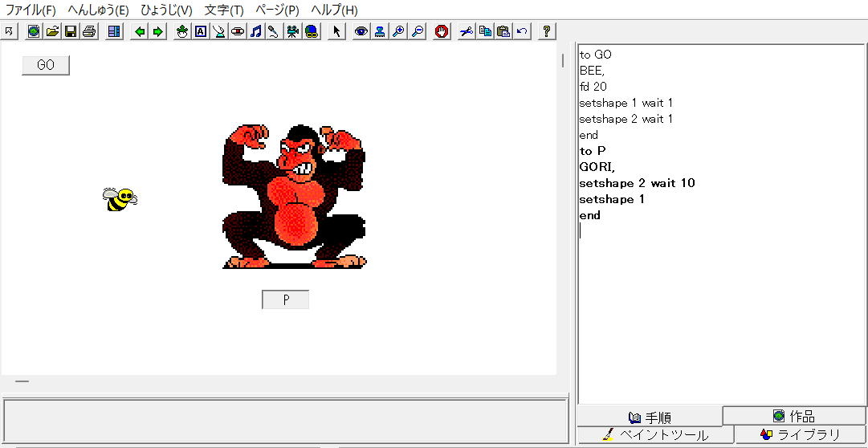Open the ページ(P) menu

coord(277,10)
